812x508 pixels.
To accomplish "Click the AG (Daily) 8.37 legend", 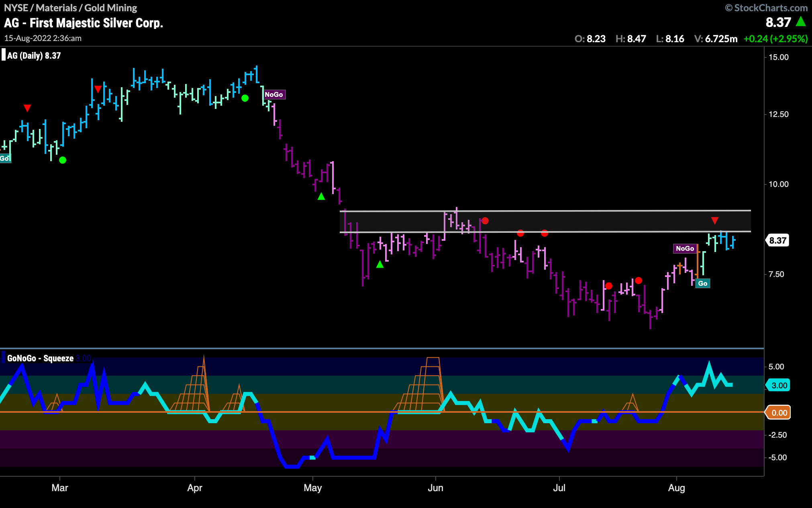I will [34, 56].
